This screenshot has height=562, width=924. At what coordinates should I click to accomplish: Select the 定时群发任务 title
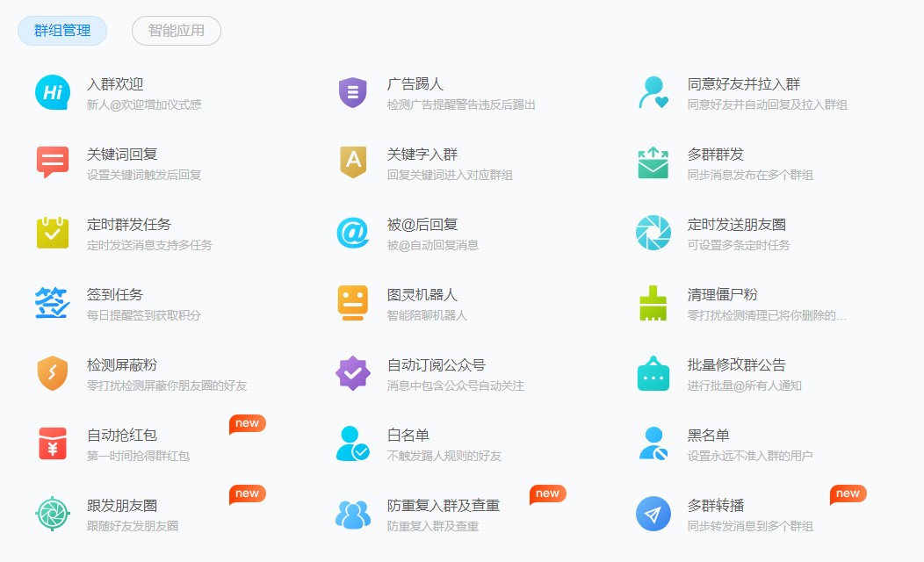click(129, 225)
